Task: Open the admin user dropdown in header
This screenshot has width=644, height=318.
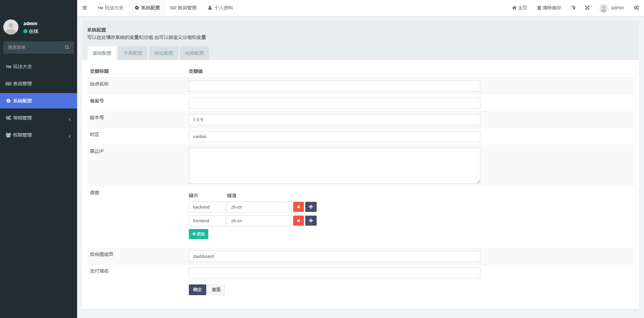Action: pos(612,8)
